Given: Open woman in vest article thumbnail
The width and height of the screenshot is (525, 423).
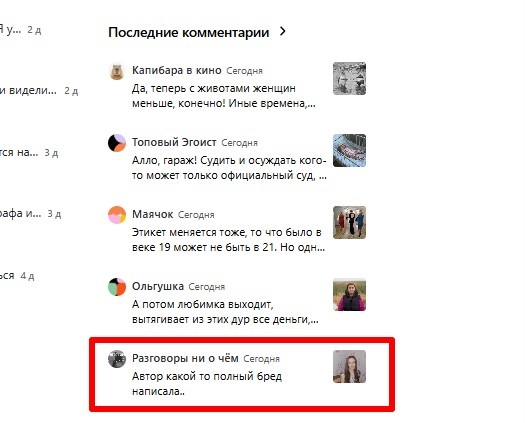Looking at the screenshot, I should (349, 295).
